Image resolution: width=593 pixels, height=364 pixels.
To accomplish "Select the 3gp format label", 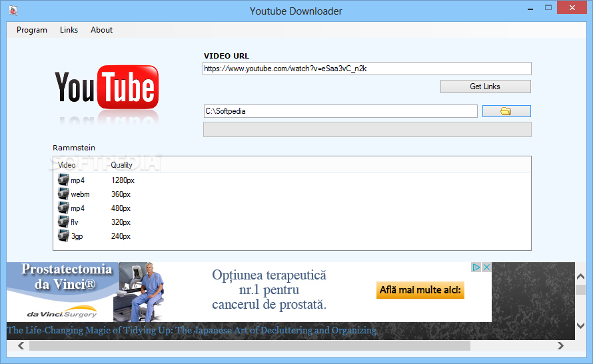I will (x=77, y=236).
